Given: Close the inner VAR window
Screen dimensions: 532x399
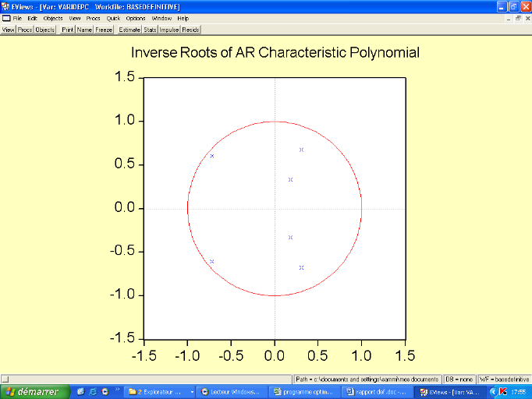Looking at the screenshot, I should click(x=527, y=19).
